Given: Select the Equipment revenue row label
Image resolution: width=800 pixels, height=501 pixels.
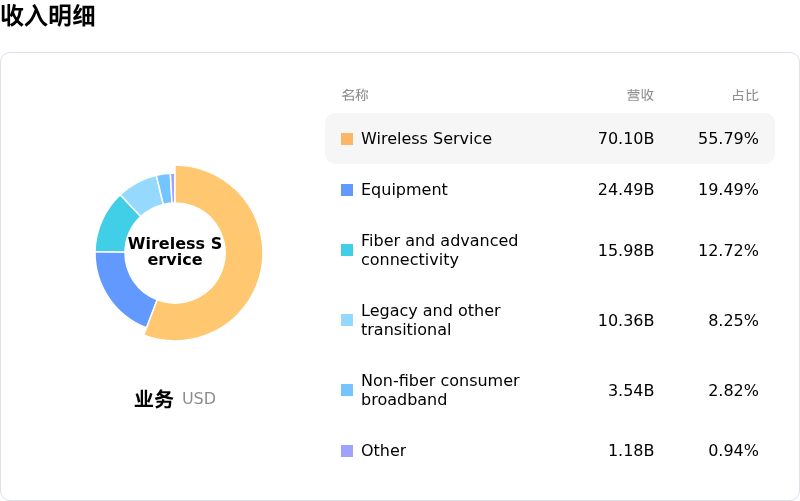Looking at the screenshot, I should pos(404,190).
